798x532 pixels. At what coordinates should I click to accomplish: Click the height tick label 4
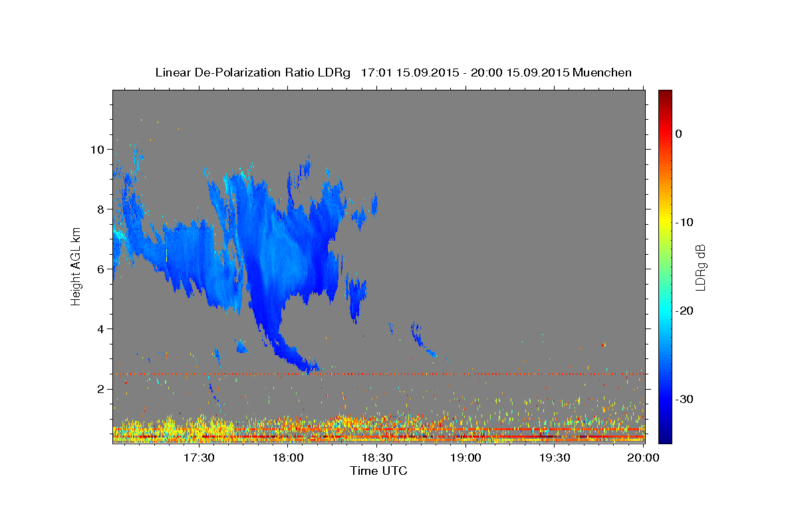click(100, 329)
